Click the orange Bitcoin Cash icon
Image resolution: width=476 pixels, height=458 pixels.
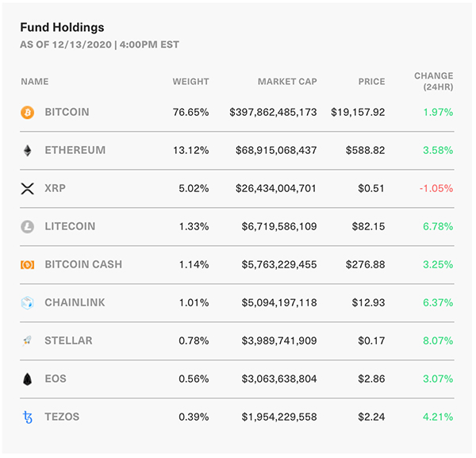pos(27,265)
